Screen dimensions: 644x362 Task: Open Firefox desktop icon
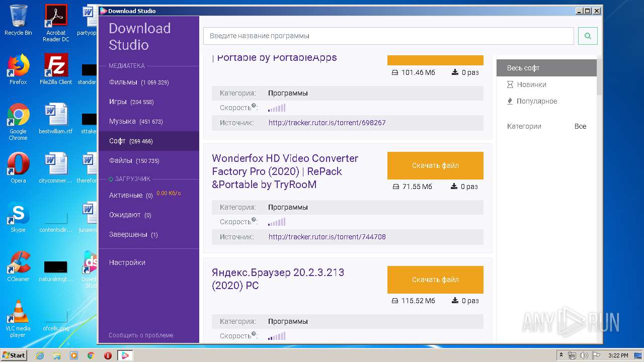[18, 69]
